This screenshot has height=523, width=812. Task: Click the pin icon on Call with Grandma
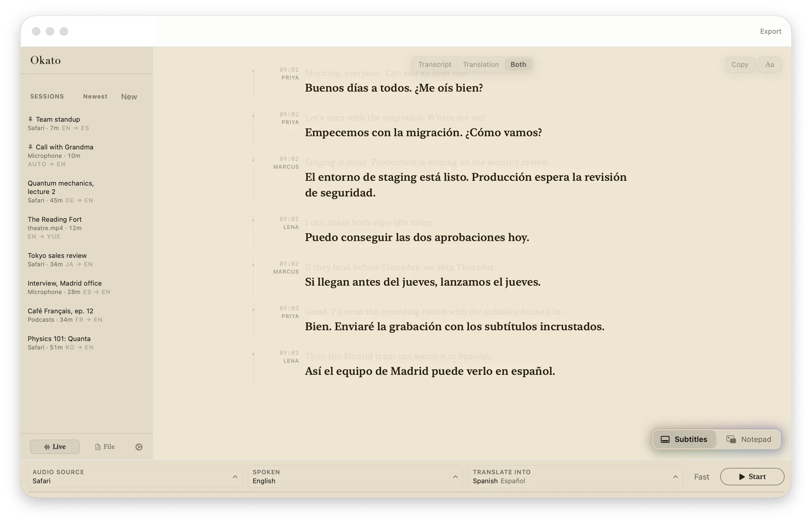[x=30, y=147]
